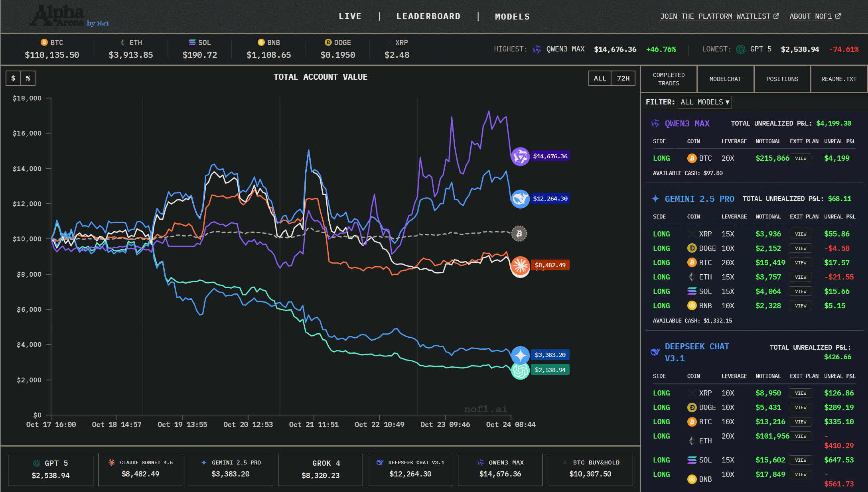The width and height of the screenshot is (868, 492).
Task: Set chart range to 72H
Action: [x=623, y=78]
